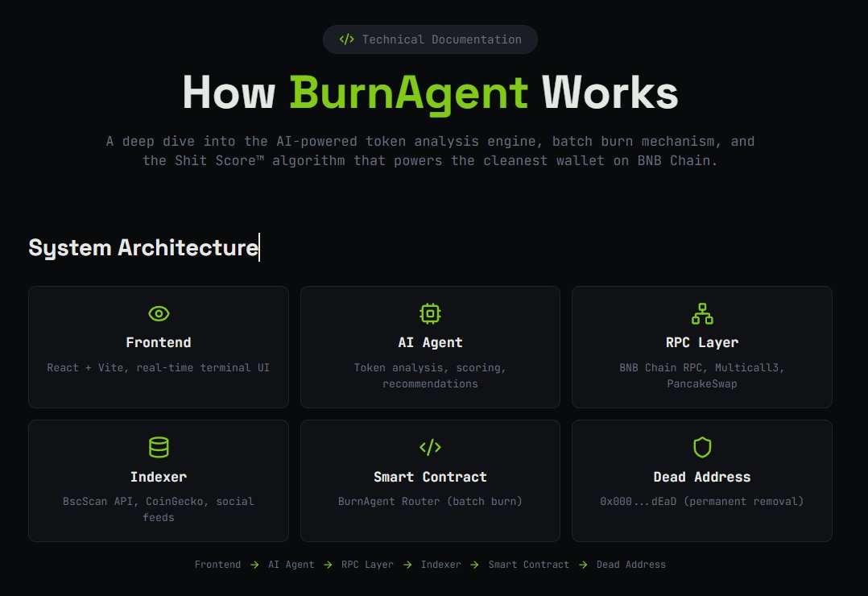
Task: Click the network icon on RPC Layer card
Action: [x=702, y=313]
